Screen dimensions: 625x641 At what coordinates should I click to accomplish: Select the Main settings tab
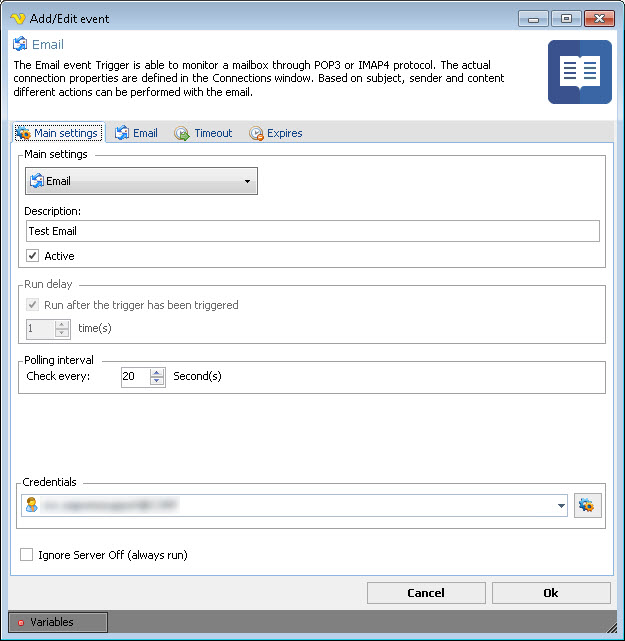[57, 133]
